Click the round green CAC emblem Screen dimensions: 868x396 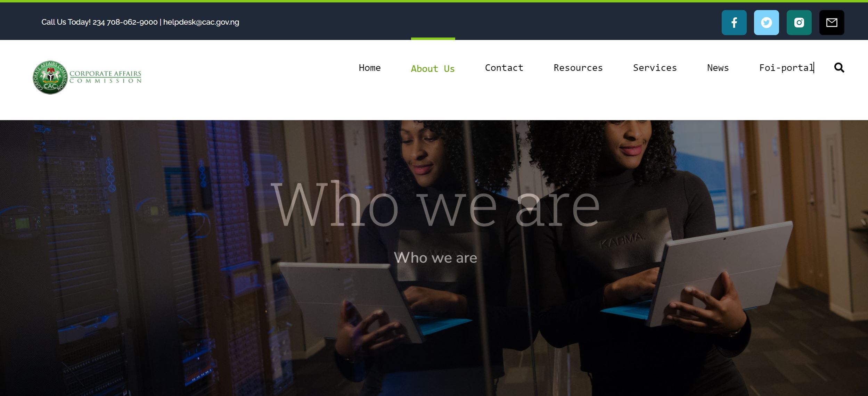50,77
